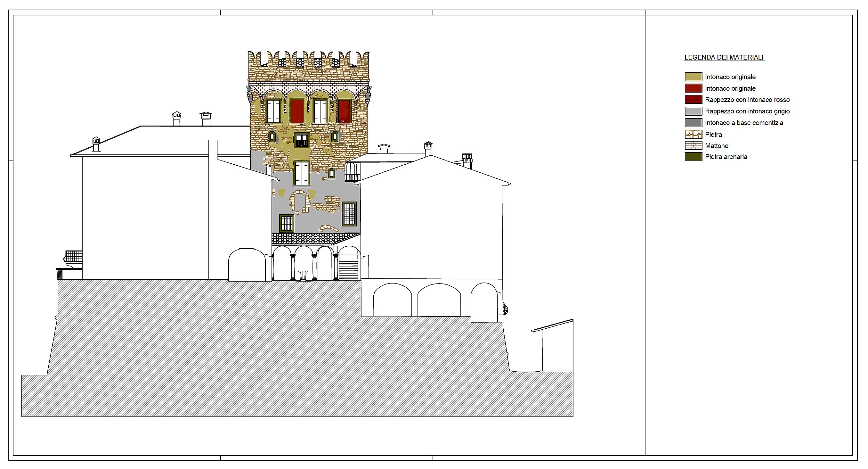Pick the dark red 'Rappezzo con intonaco rosso' swatch
Screen dimensions: 868x469
(694, 100)
